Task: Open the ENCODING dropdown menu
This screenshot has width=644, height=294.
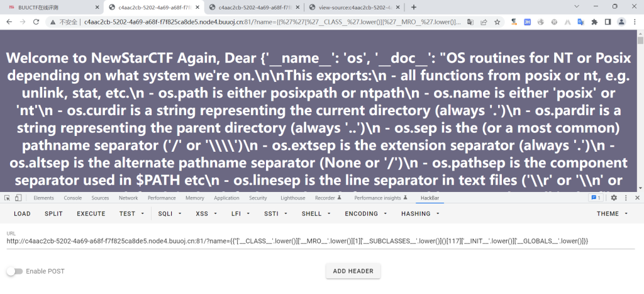Action: click(365, 213)
